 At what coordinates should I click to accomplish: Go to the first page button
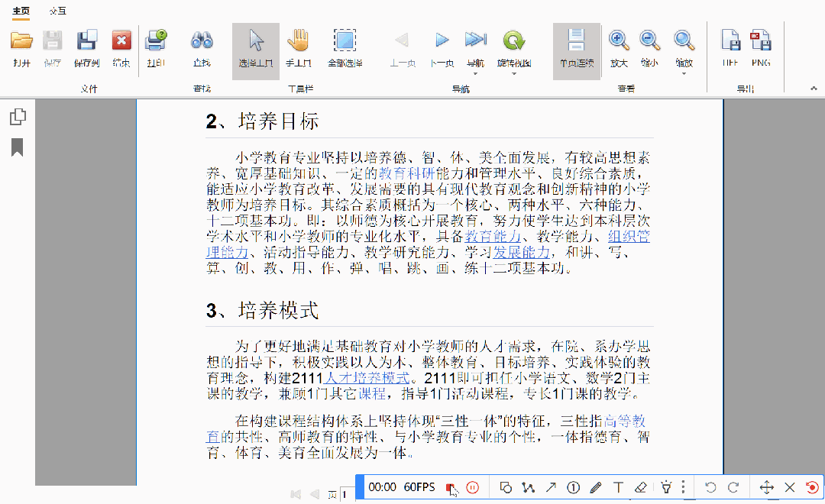point(296,494)
